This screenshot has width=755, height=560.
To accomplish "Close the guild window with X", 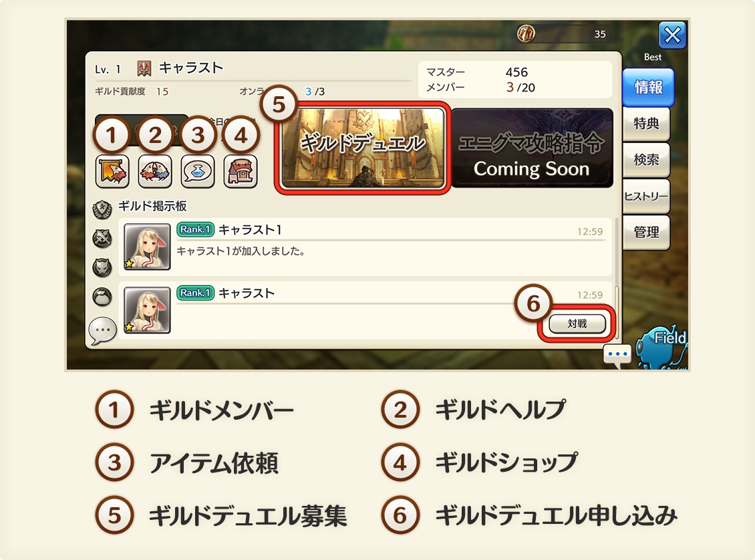I will point(672,35).
